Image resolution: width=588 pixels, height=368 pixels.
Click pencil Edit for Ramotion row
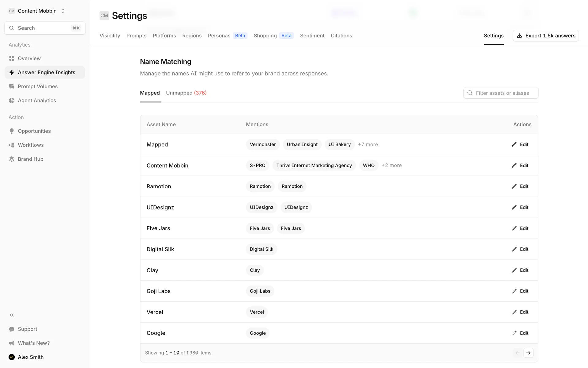[x=520, y=186]
